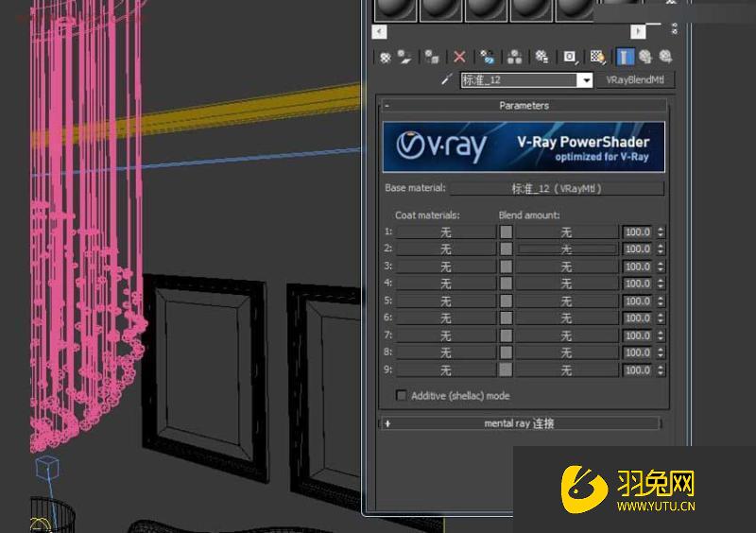Click coat material slot 1 button
Image resolution: width=756 pixels, height=533 pixels.
[445, 232]
